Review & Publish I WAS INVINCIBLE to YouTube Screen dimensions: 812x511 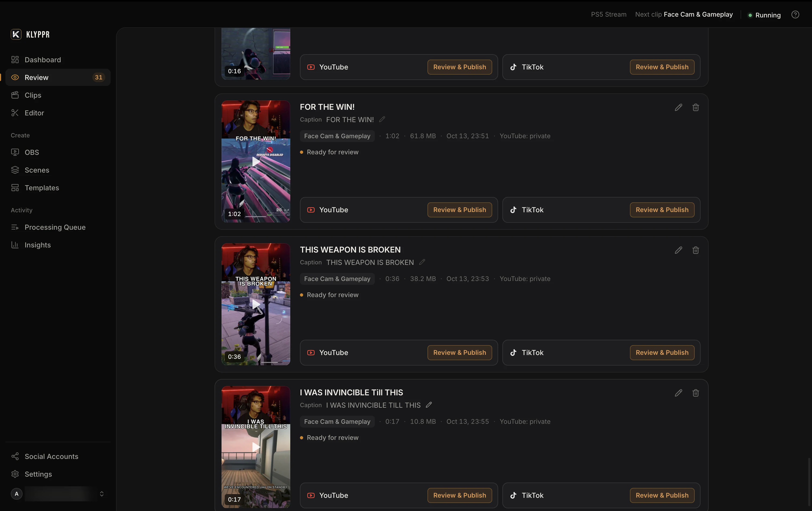coord(460,495)
